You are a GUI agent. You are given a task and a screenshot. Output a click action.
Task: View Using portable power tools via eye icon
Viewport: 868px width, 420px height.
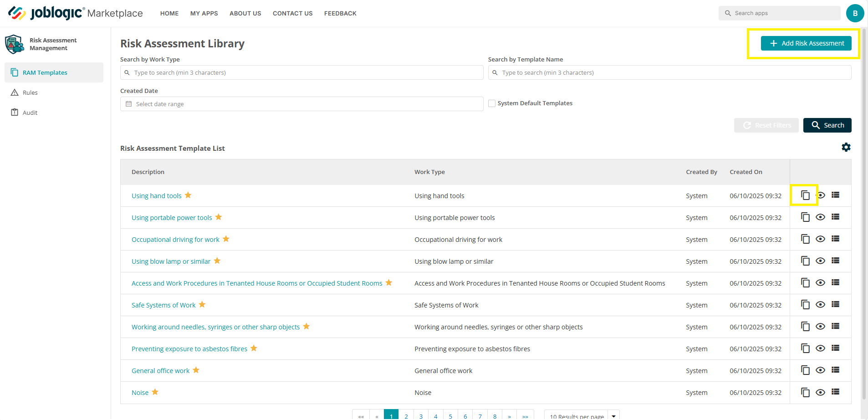coord(821,217)
